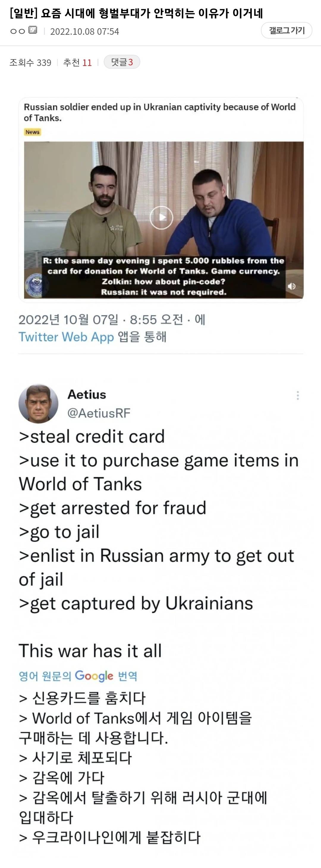Click the circular emblem watermark in the video

pos(35,285)
